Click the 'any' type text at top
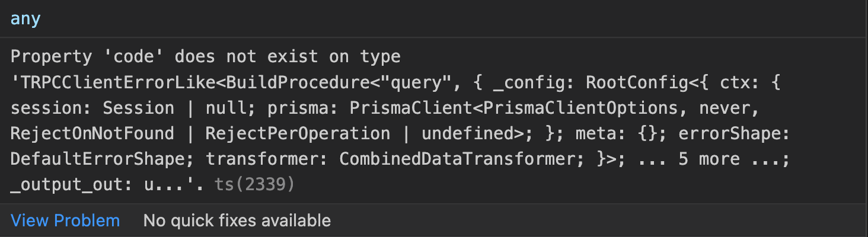Image resolution: width=868 pixels, height=237 pixels. (26, 18)
